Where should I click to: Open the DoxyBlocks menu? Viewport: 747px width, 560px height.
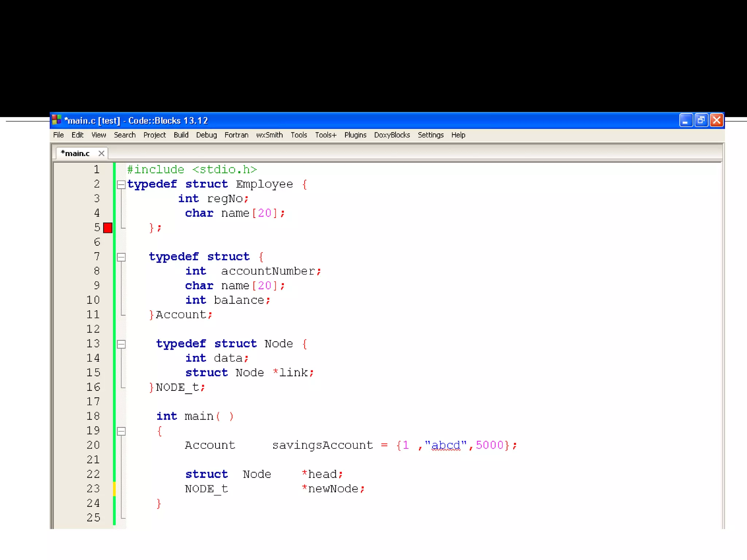click(392, 135)
